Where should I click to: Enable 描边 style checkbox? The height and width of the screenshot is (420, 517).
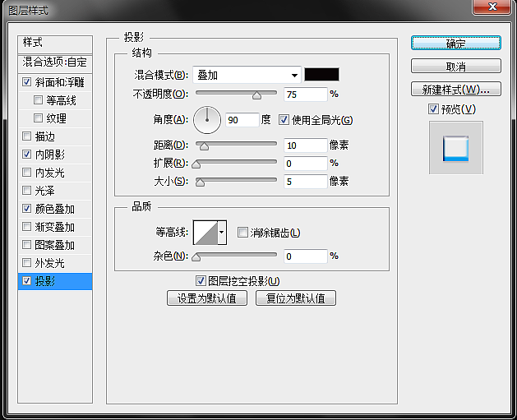26,136
